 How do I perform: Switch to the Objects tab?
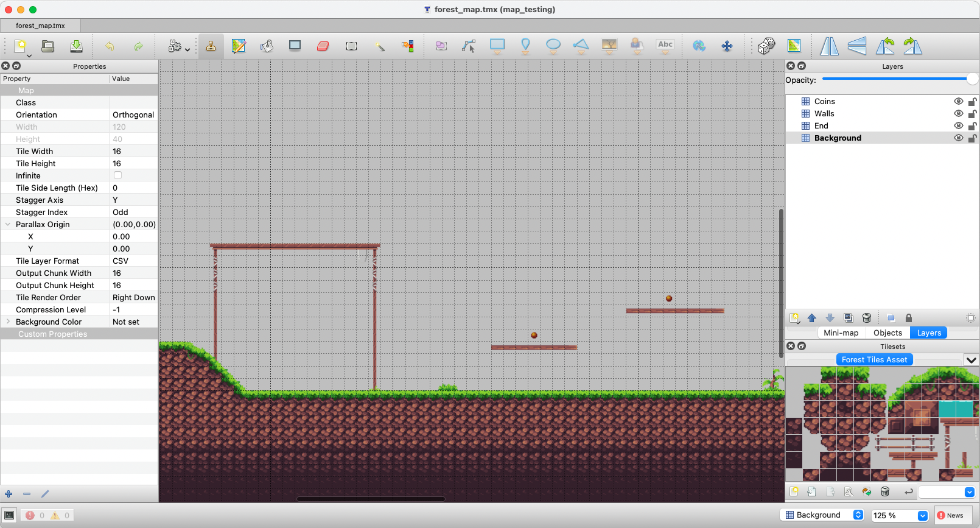887,333
